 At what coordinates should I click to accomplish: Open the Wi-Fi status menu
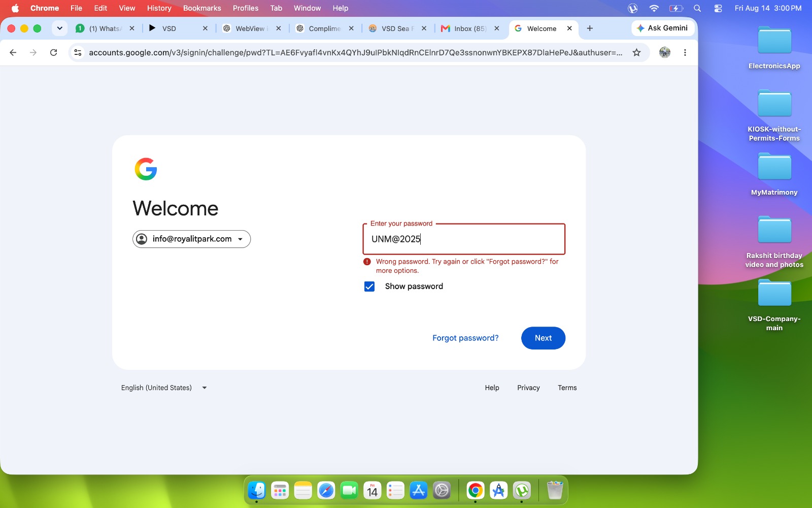click(x=654, y=8)
